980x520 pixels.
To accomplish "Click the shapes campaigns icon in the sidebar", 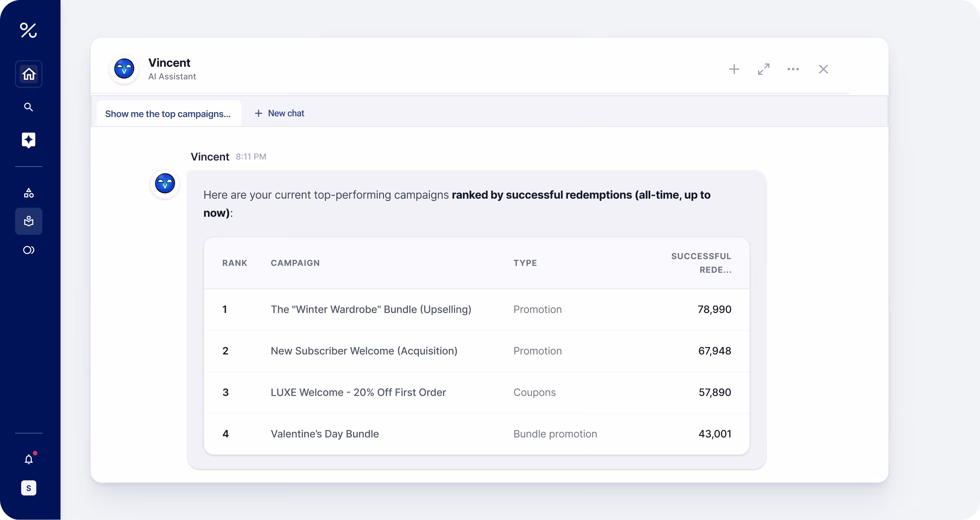I will (28, 193).
